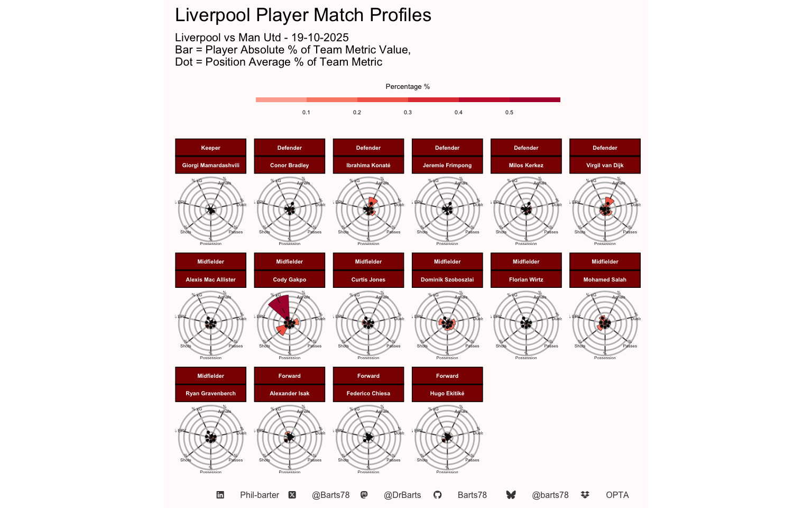Viewport: 812px width, 508px height.
Task: Select the Keeper position header
Action: click(210, 148)
